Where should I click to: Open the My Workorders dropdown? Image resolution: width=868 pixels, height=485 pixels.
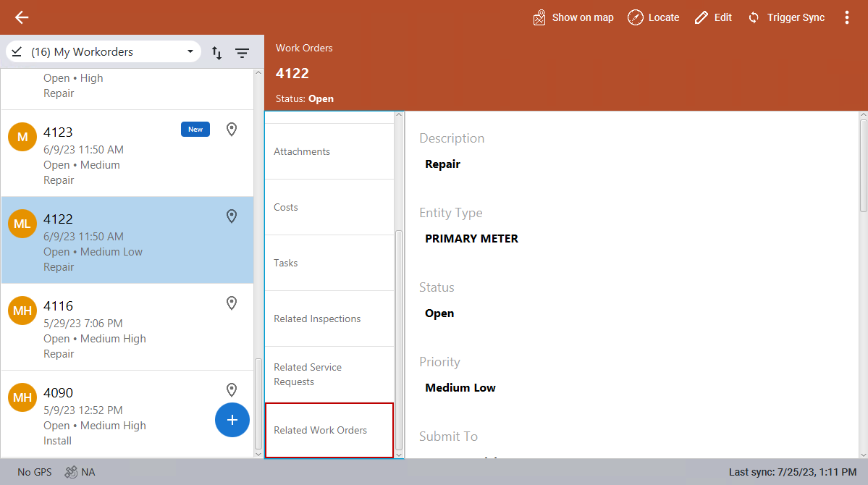[x=103, y=51]
